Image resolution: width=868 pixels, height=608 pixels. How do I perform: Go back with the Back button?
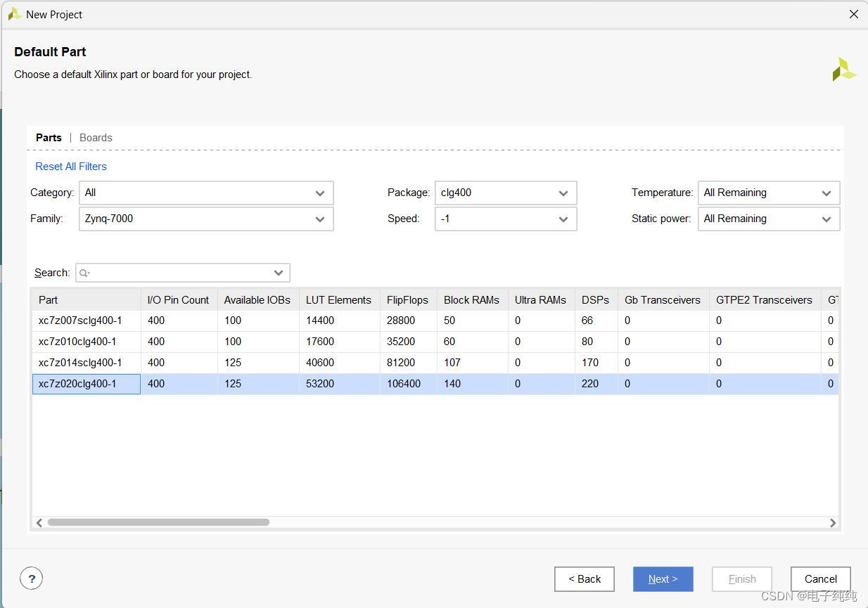point(585,579)
